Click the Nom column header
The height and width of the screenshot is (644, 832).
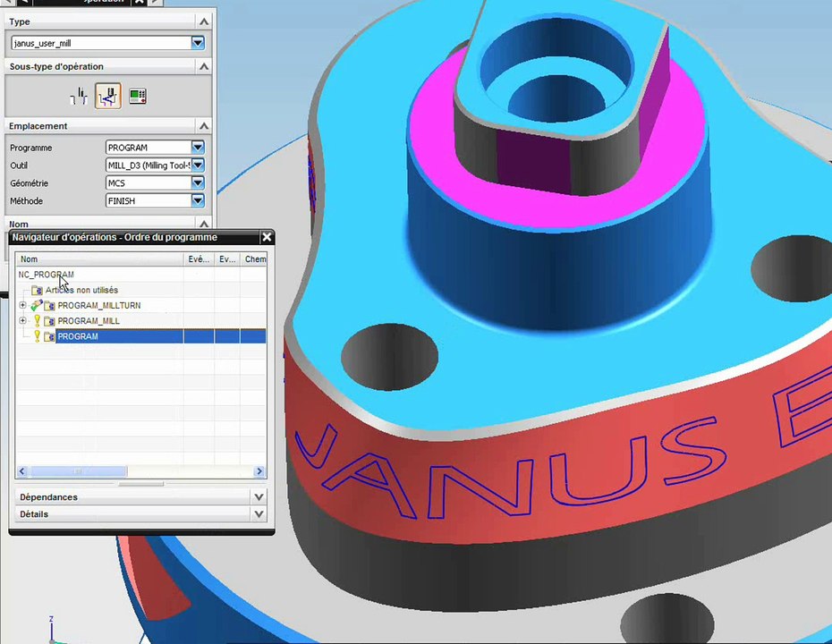99,258
